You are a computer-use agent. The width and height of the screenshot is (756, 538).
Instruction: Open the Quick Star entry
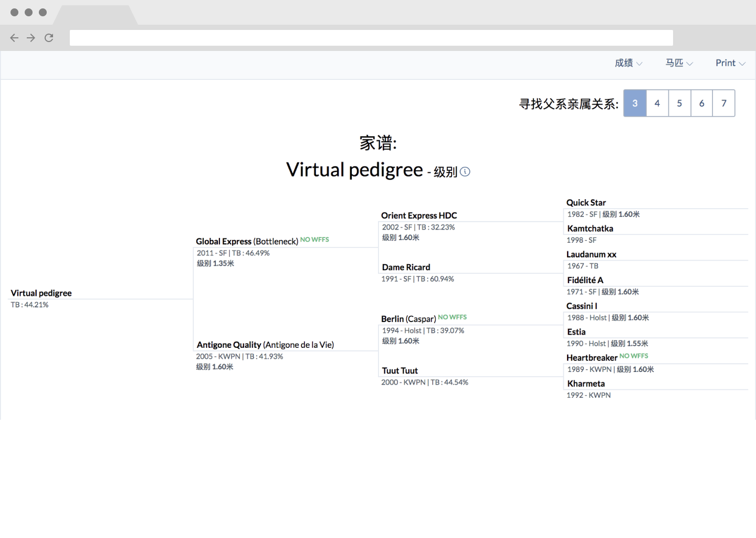point(586,203)
